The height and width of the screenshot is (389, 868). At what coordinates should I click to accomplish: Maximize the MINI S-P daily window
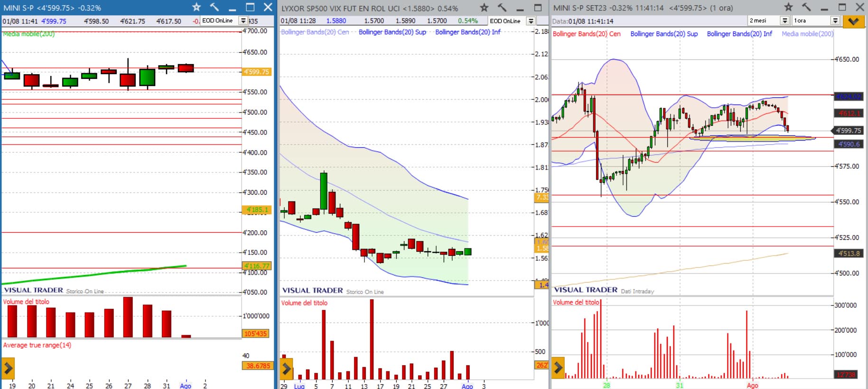(250, 7)
